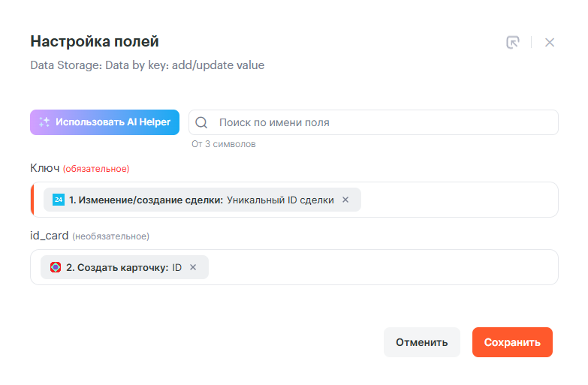
Task: Select the Изменение/создание сделки chip text
Action: [x=146, y=200]
